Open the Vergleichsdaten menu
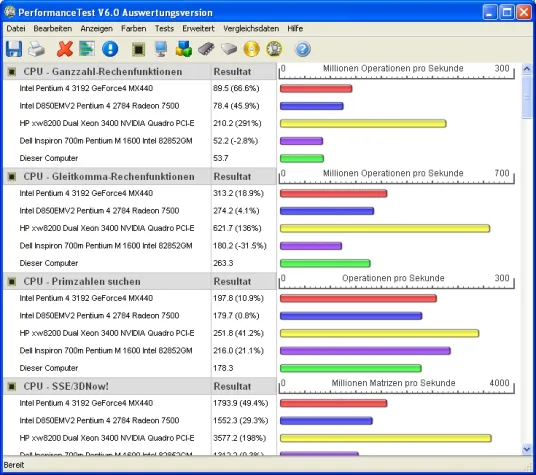The image size is (536, 475). pyautogui.click(x=251, y=28)
